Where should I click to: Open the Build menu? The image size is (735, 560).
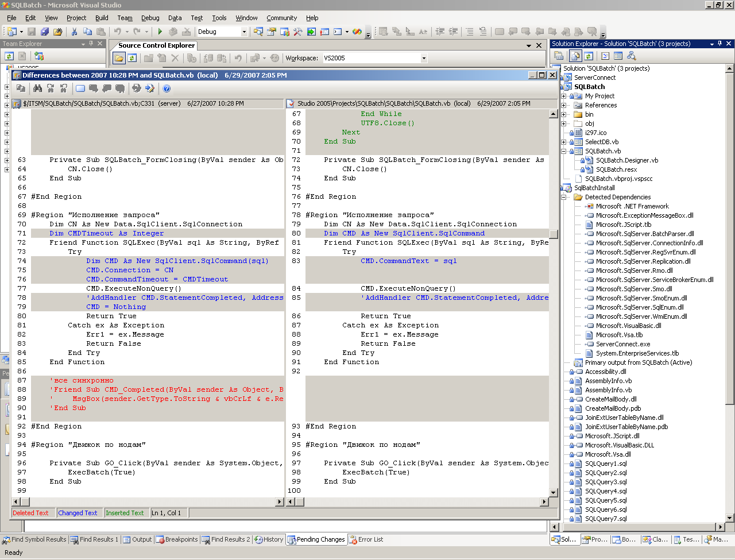click(102, 18)
